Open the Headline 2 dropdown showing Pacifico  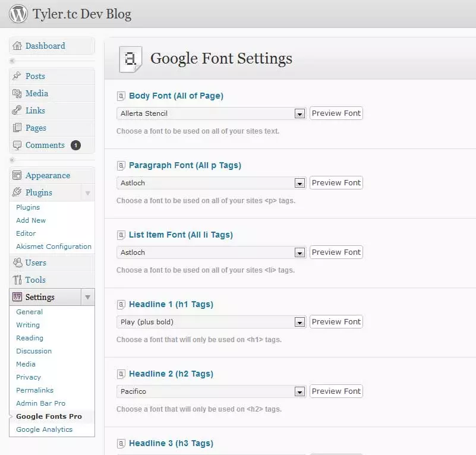(x=212, y=391)
